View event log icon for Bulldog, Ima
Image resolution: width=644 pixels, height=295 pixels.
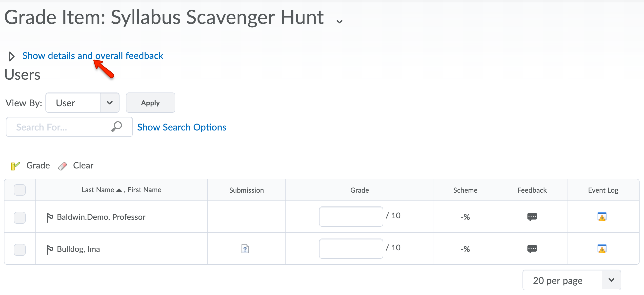(602, 249)
